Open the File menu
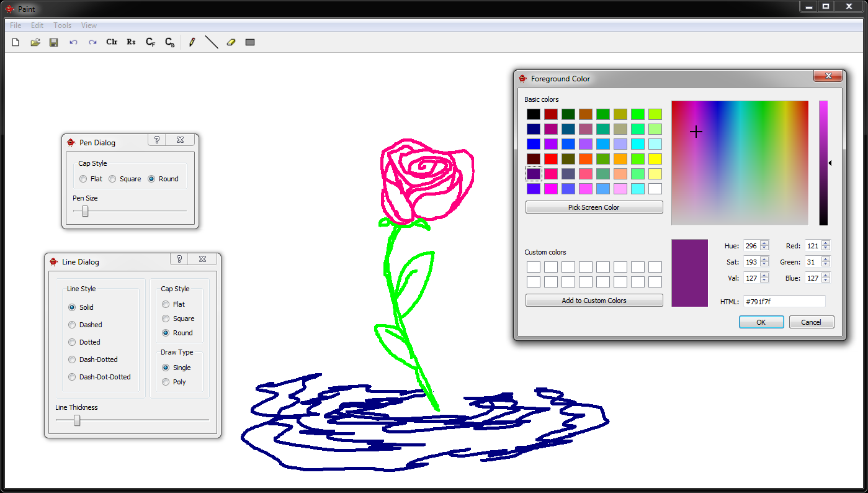The height and width of the screenshot is (493, 868). [x=14, y=25]
